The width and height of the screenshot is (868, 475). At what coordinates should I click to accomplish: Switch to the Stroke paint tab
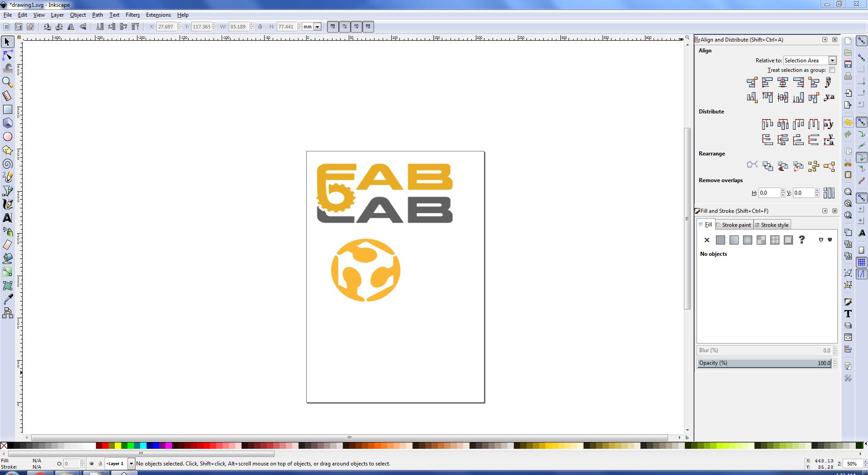click(x=734, y=225)
